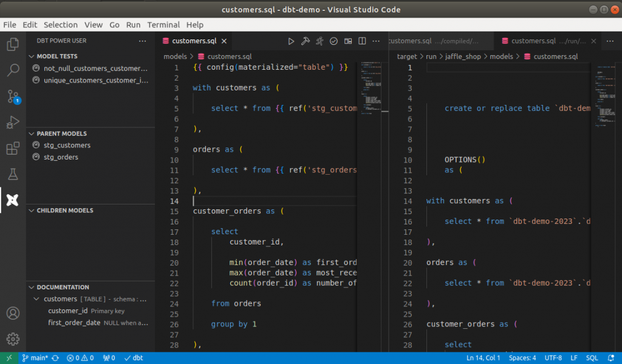Open the Run and Debug view
The image size is (622, 364).
[x=13, y=123]
